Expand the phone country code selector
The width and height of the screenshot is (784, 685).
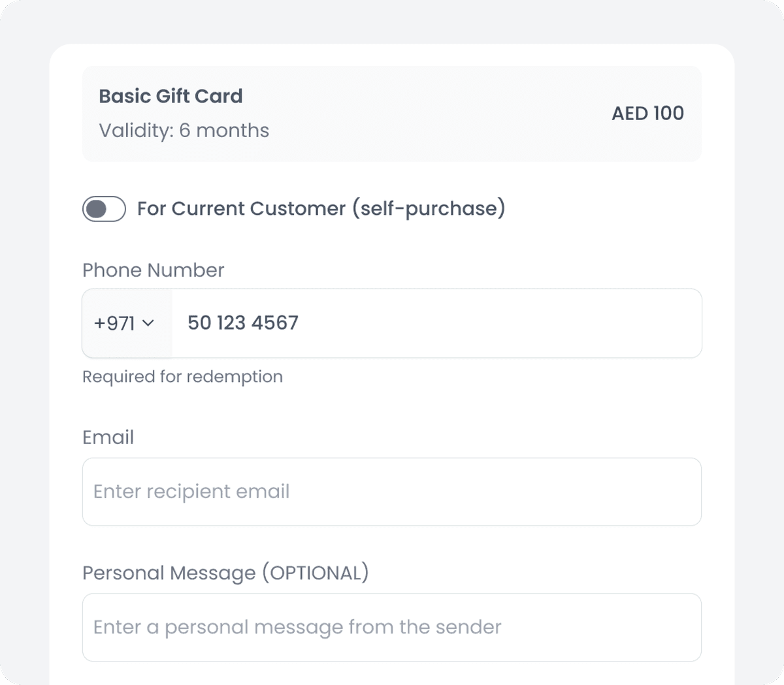click(x=126, y=323)
